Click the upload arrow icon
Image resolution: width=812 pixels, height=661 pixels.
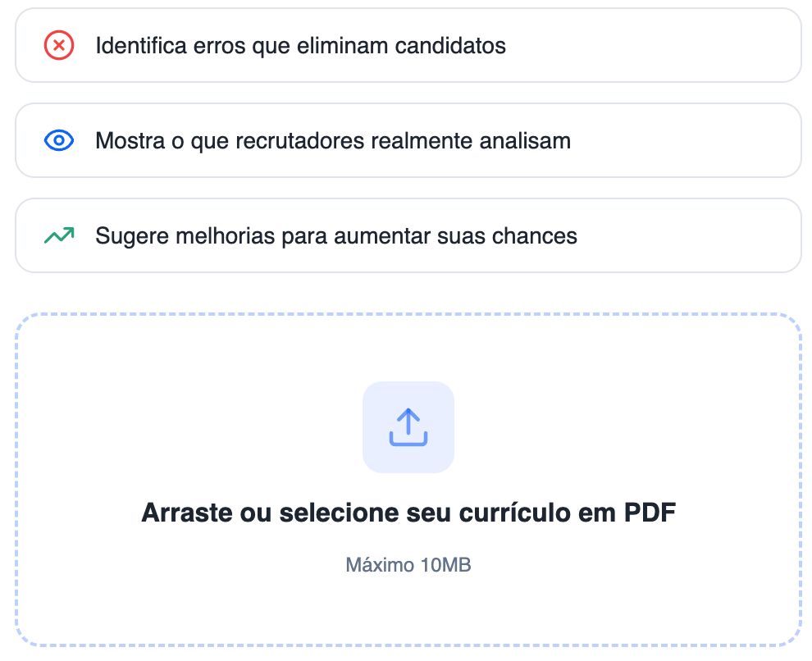408,426
